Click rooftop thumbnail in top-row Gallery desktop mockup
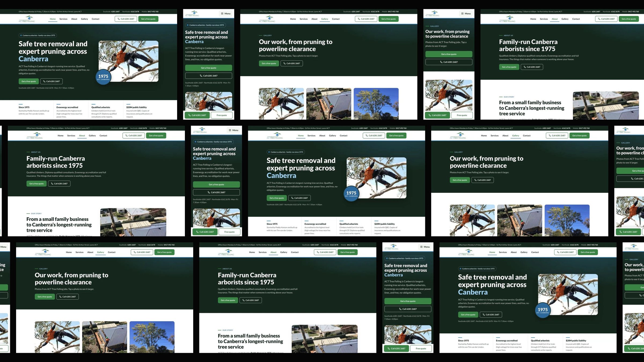 (329, 104)
